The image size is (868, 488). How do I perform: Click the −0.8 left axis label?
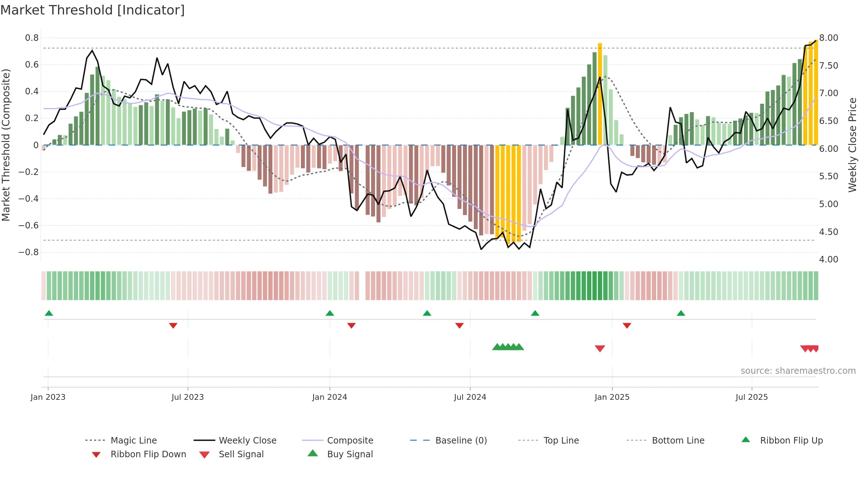[x=29, y=252]
